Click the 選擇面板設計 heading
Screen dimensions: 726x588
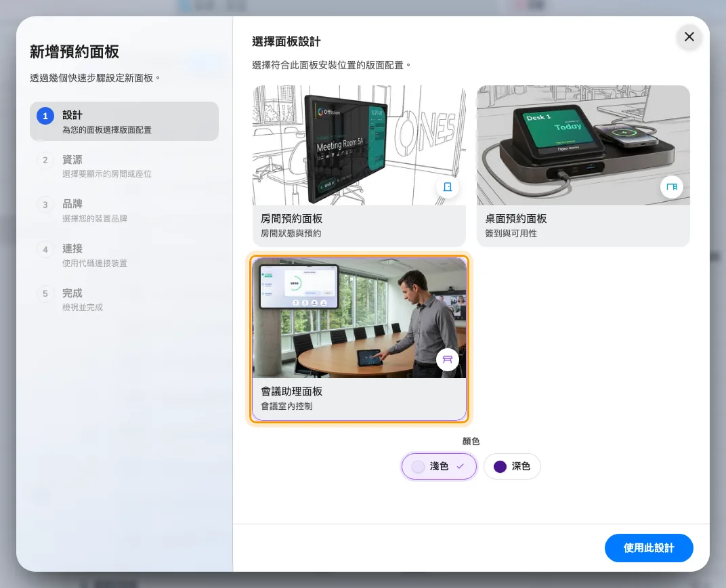286,42
